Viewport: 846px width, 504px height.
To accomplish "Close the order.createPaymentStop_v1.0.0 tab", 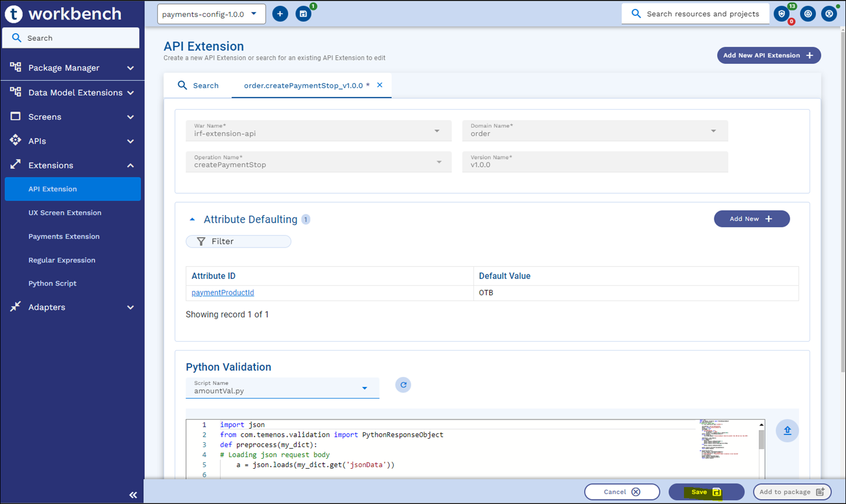I will [380, 85].
